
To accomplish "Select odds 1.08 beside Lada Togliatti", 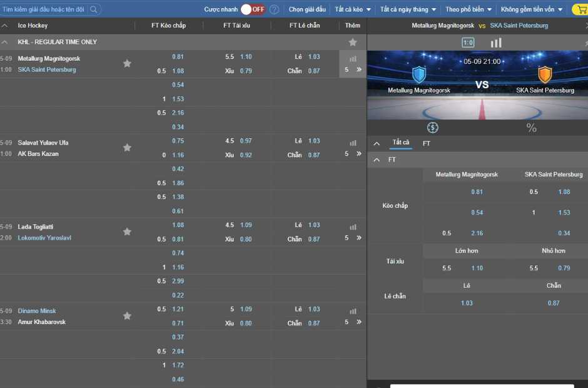I will point(178,225).
